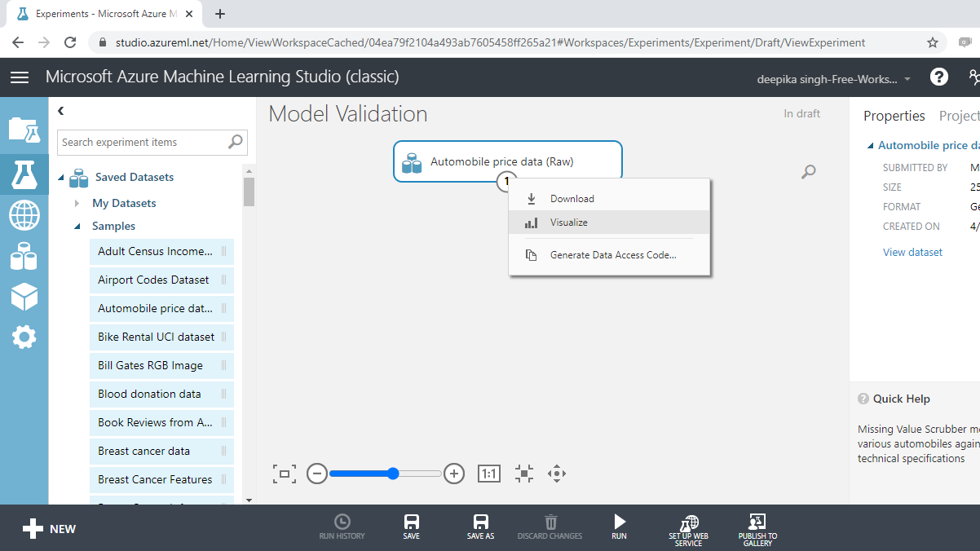Click the zoom-to-fit canvas icon

(x=285, y=474)
